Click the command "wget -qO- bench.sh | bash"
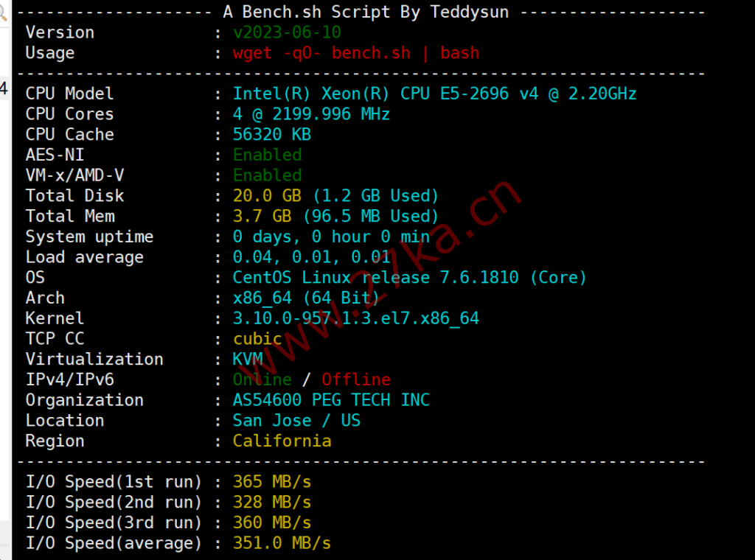 coord(356,53)
